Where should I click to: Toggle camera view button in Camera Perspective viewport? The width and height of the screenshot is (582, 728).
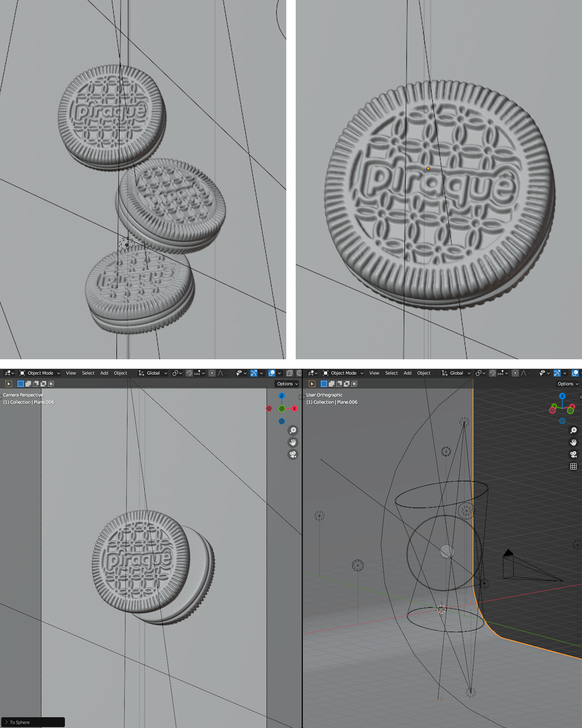click(x=293, y=454)
